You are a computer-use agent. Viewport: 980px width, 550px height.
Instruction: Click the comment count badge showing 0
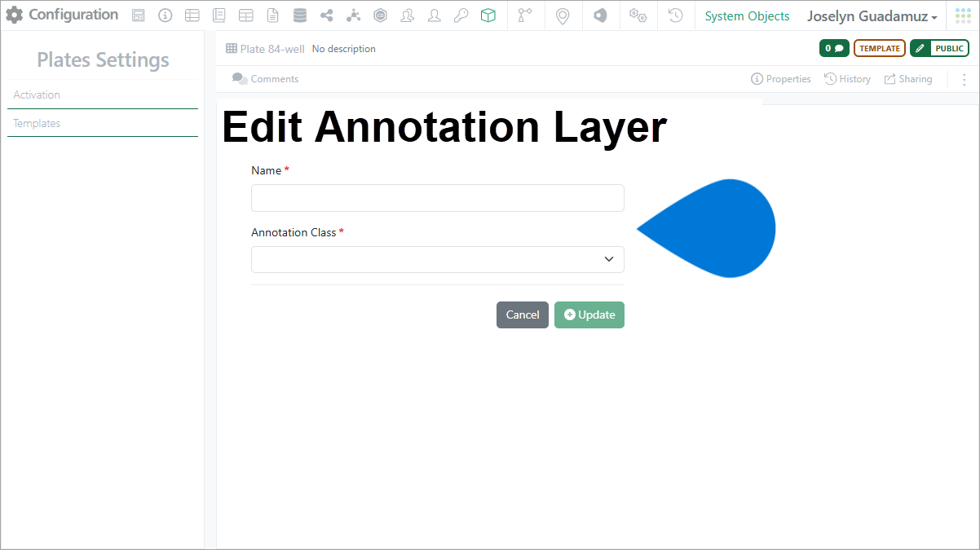pos(834,48)
